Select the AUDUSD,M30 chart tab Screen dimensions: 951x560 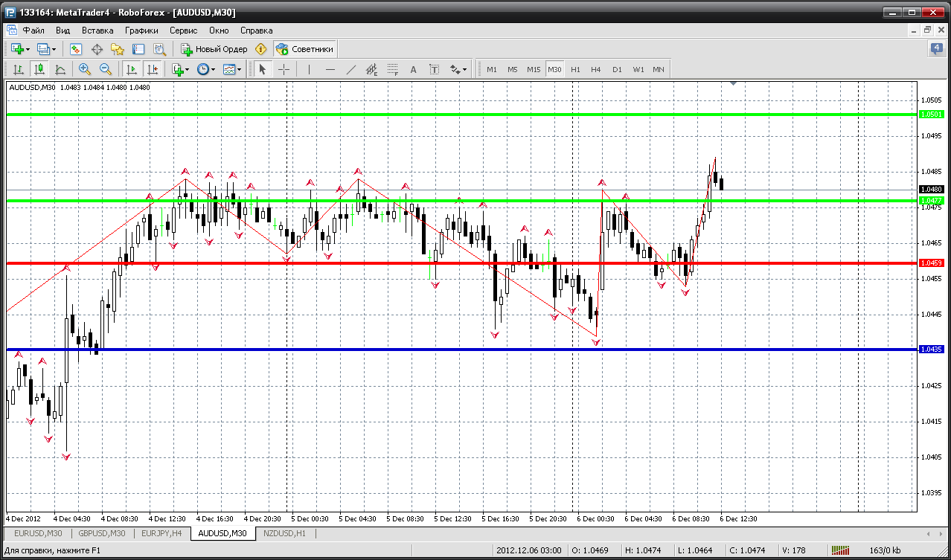[223, 533]
